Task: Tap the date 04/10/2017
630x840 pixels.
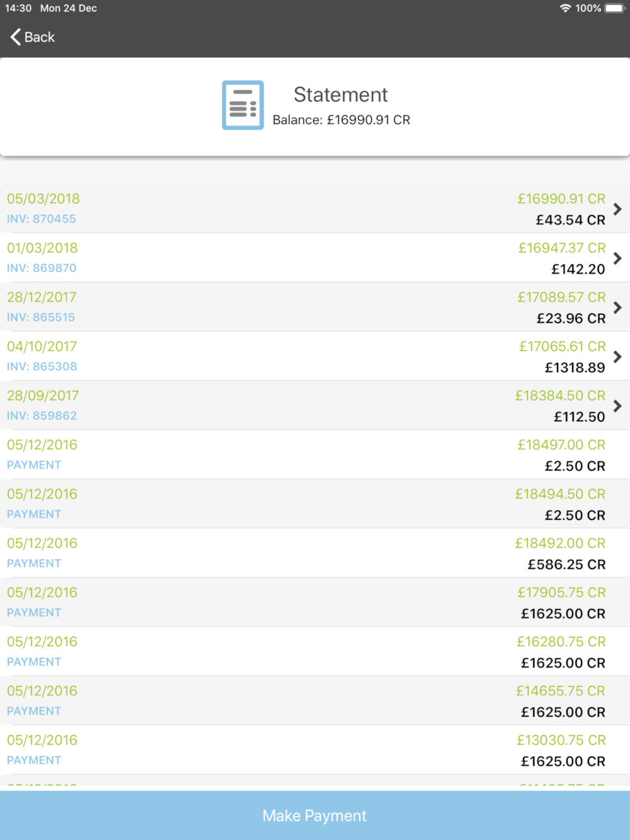Action: [42, 346]
